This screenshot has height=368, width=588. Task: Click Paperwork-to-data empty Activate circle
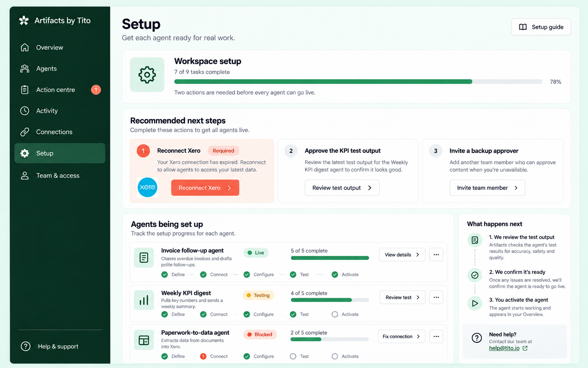pyautogui.click(x=335, y=356)
